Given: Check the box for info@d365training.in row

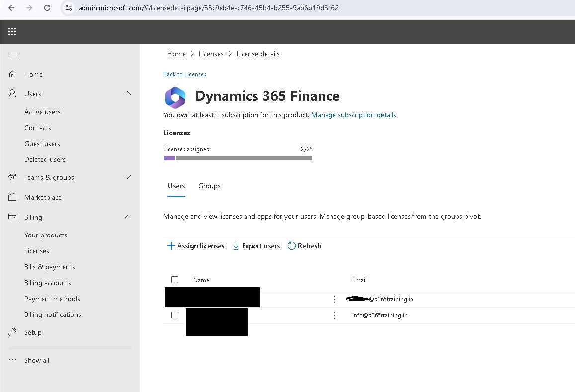Looking at the screenshot, I should point(175,315).
